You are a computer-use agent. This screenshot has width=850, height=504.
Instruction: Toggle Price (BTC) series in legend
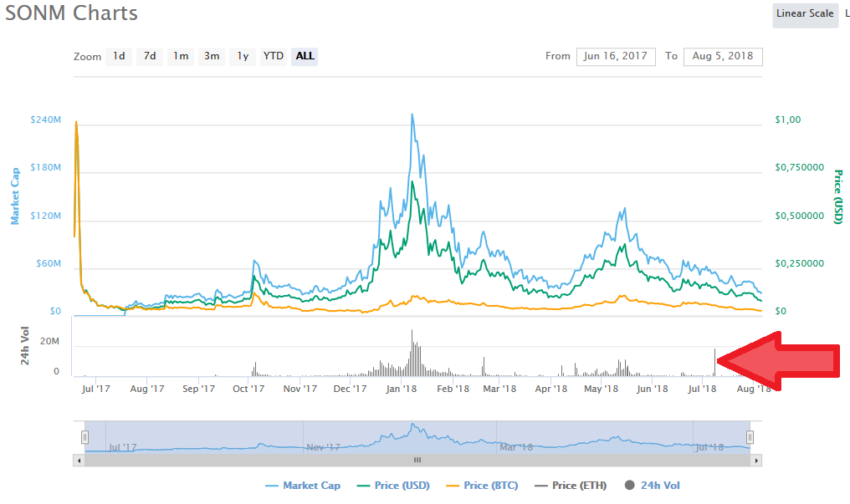click(x=482, y=486)
